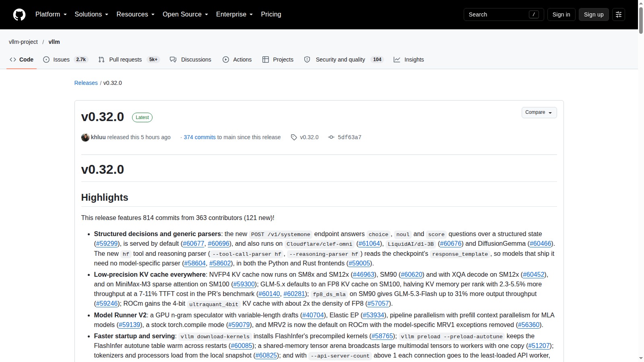Open the appearance settings icon button
The width and height of the screenshot is (644, 362).
click(619, 14)
